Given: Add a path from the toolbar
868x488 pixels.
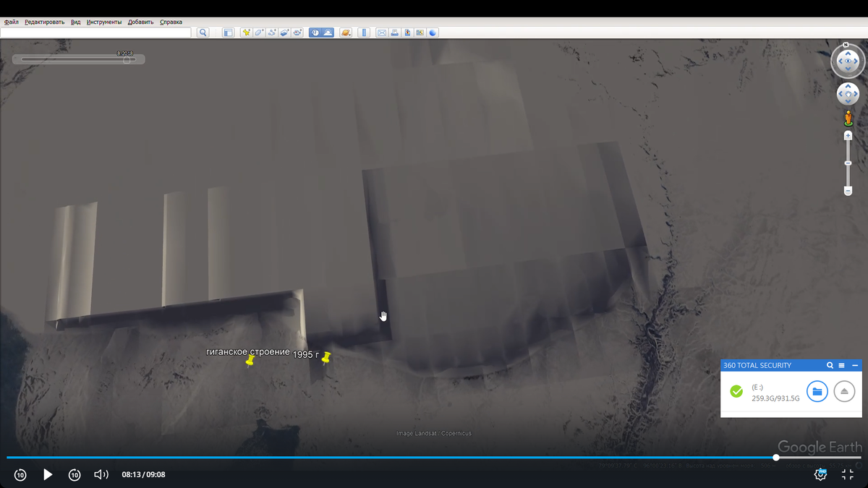Looking at the screenshot, I should point(272,33).
